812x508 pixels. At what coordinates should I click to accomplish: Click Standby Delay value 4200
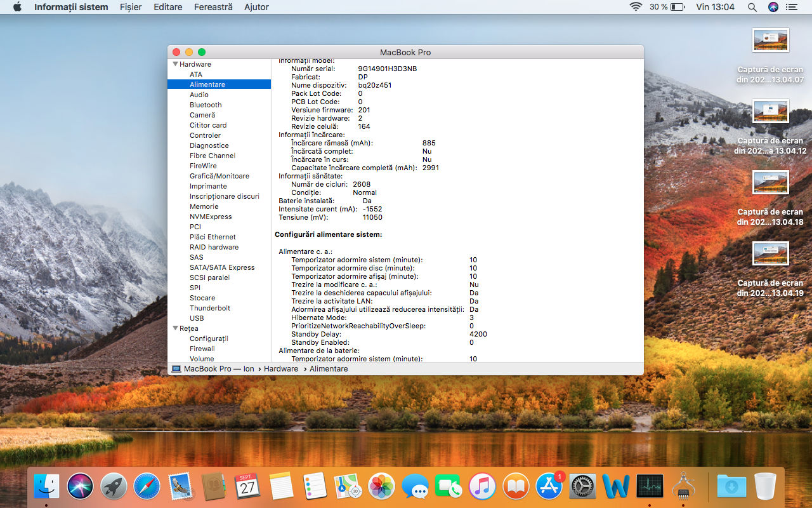click(478, 334)
